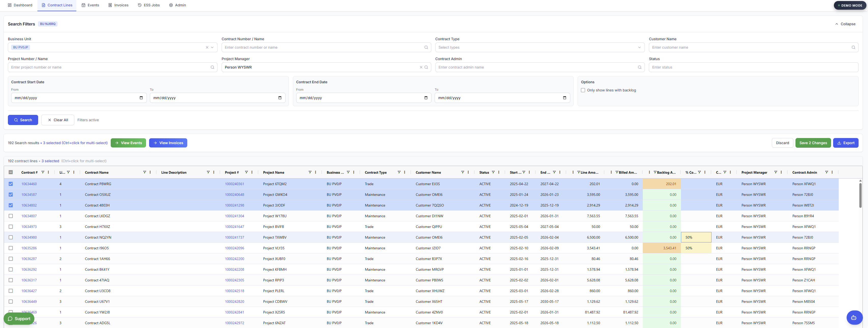
Task: Open the Contract Type 'Select types' dropdown
Action: coord(540,47)
